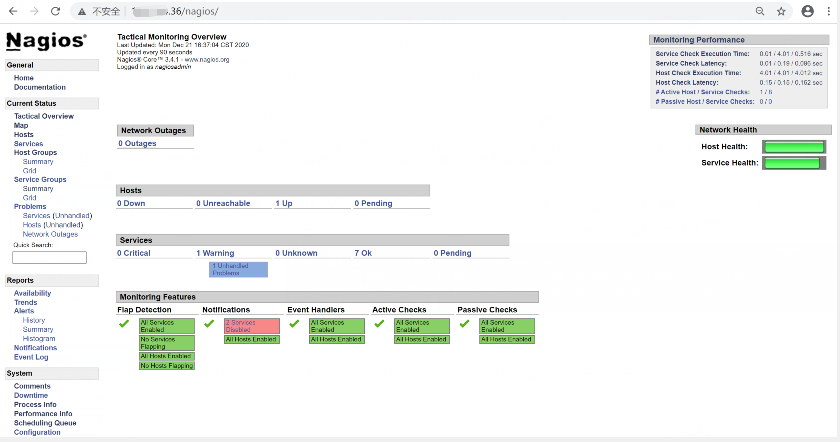Open Services in Current Status menu
Screen dimensions: 840x442
click(28, 144)
